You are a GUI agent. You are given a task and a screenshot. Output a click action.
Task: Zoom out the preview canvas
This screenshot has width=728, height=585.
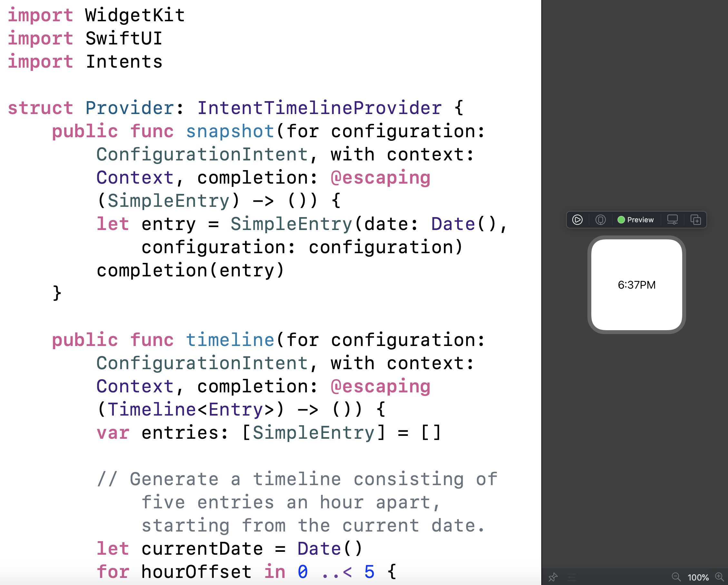[x=676, y=577]
